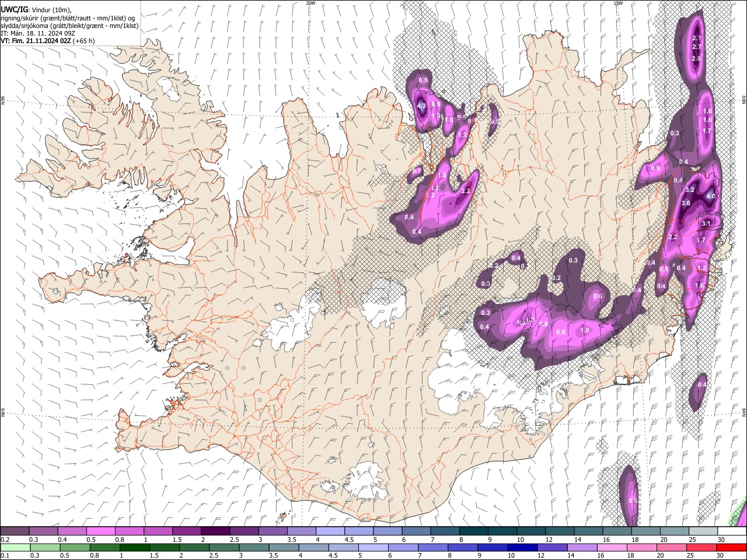Select the bright pink 0.5–0.8 snow swatch
Viewport: 747px width, 560px height.
pos(101,531)
